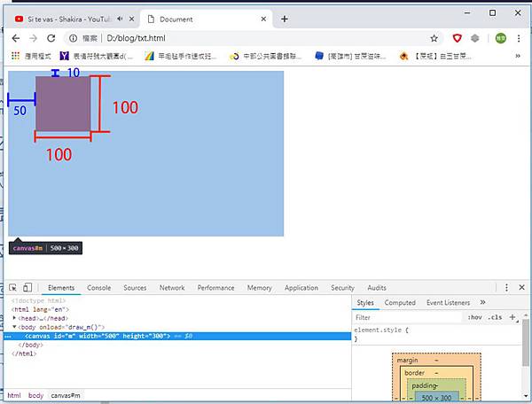Click the line-actions ellipsis beside the canvas node
This screenshot has width=532, height=404.
[8, 336]
